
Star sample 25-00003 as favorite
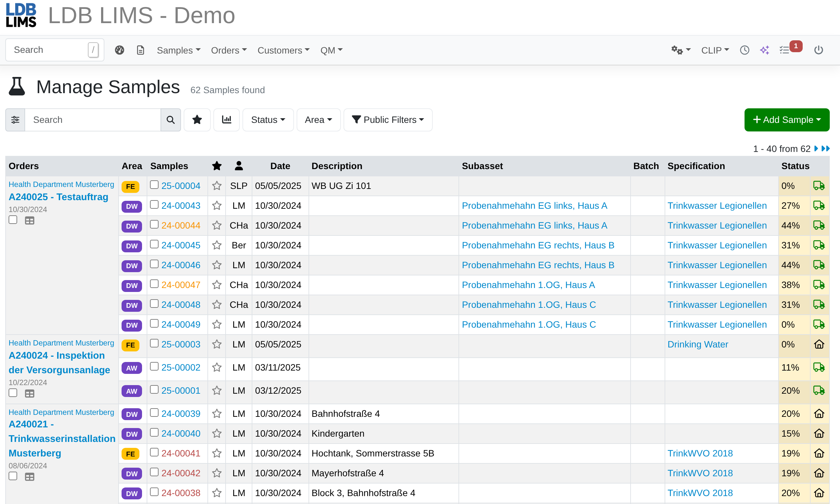point(217,344)
